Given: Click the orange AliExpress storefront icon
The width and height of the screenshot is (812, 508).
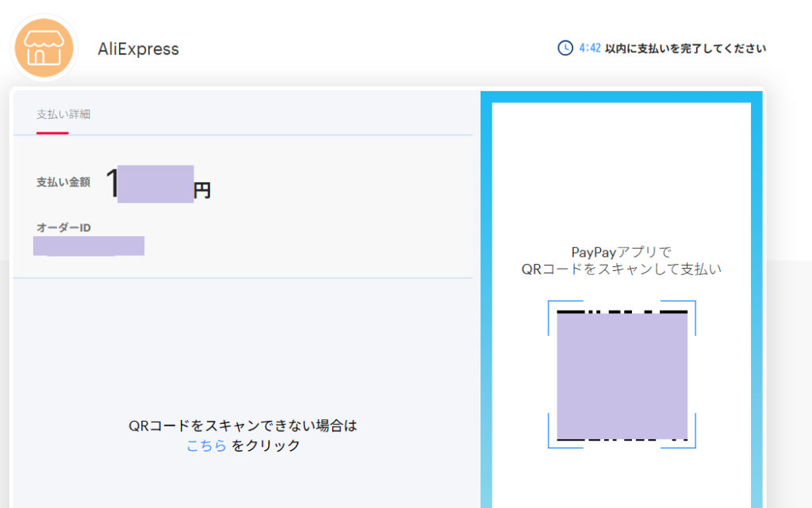Looking at the screenshot, I should 44,48.
